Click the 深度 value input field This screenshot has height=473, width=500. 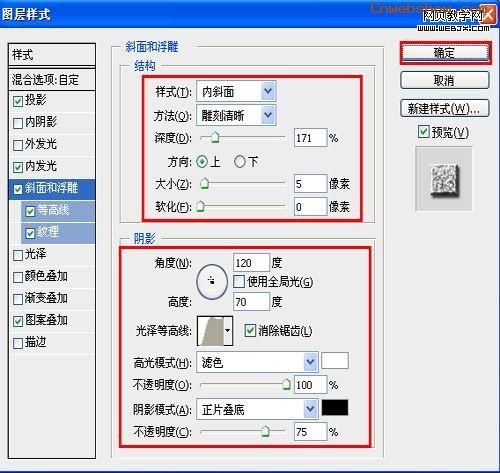[310, 138]
